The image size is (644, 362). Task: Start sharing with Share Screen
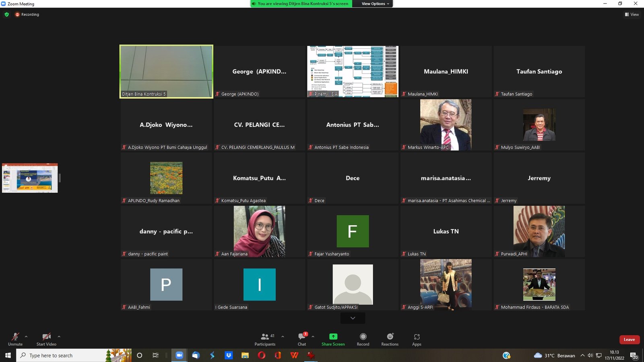pyautogui.click(x=333, y=339)
